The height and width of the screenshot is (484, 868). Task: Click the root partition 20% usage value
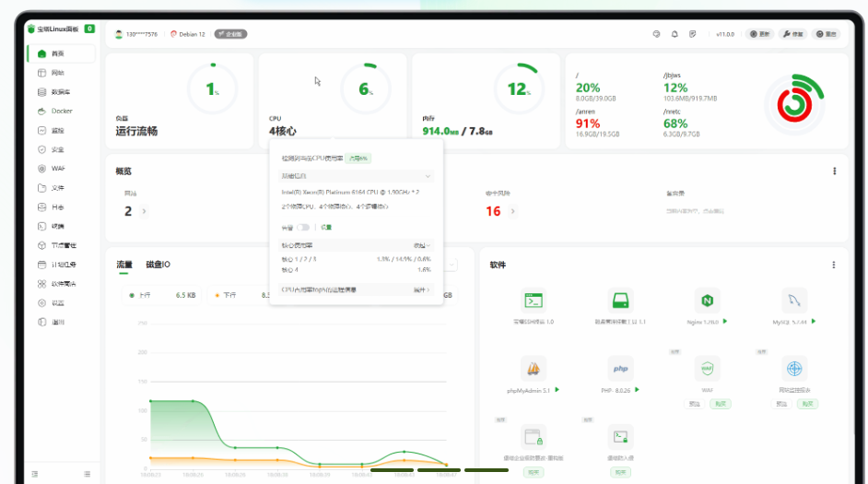click(x=587, y=88)
